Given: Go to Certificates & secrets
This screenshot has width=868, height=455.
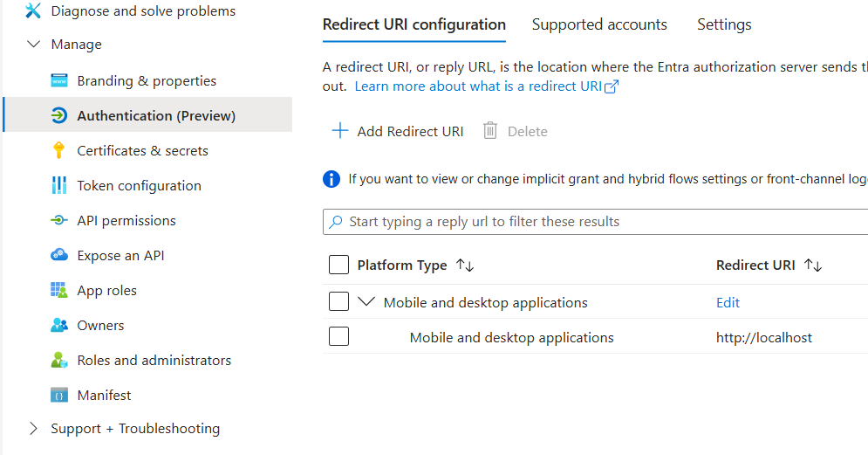Looking at the screenshot, I should point(143,151).
